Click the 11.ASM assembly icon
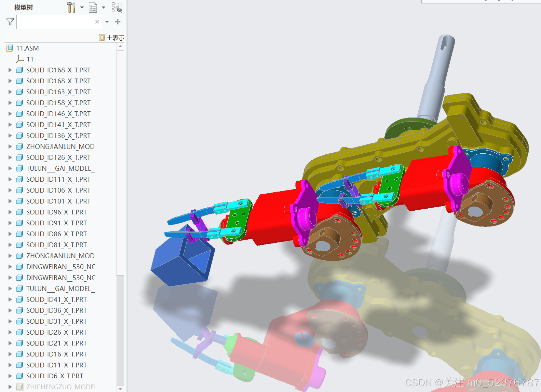 [x=10, y=48]
